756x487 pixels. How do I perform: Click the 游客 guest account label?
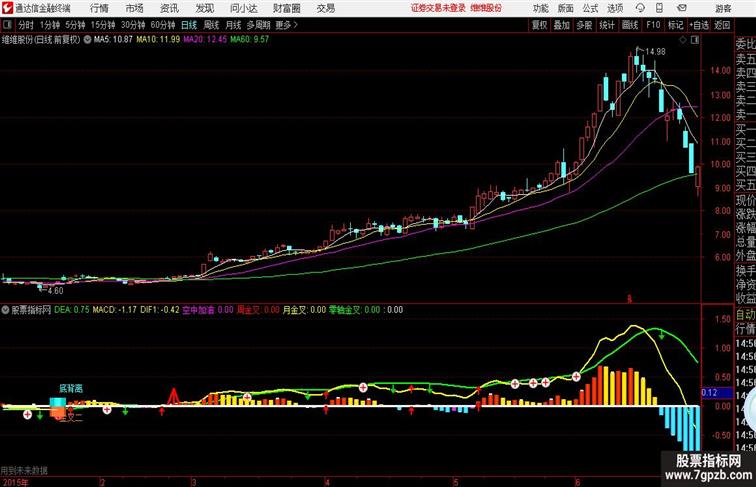723,9
